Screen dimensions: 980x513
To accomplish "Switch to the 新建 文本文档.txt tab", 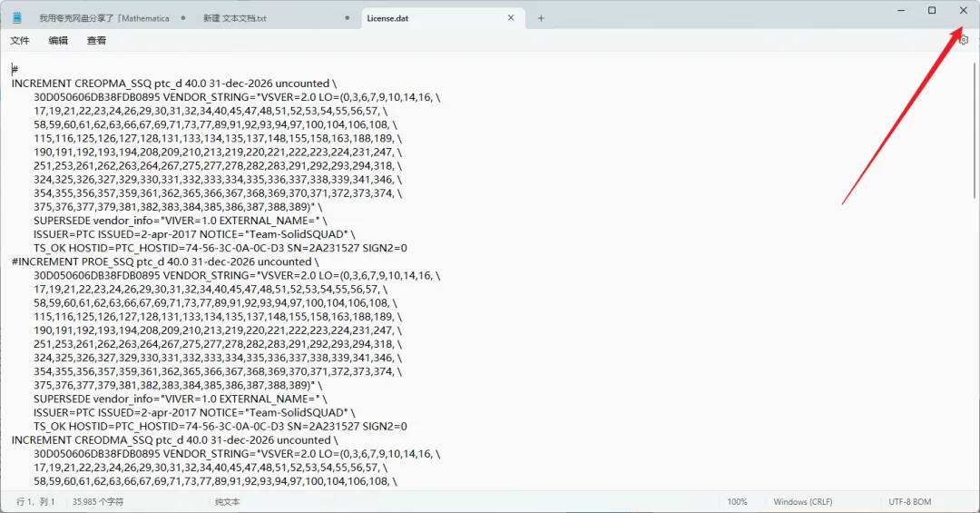I will (234, 18).
